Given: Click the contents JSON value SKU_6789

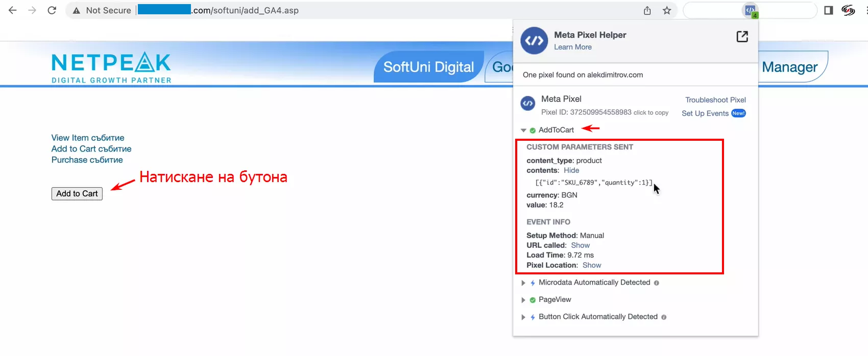Looking at the screenshot, I should pos(594,183).
